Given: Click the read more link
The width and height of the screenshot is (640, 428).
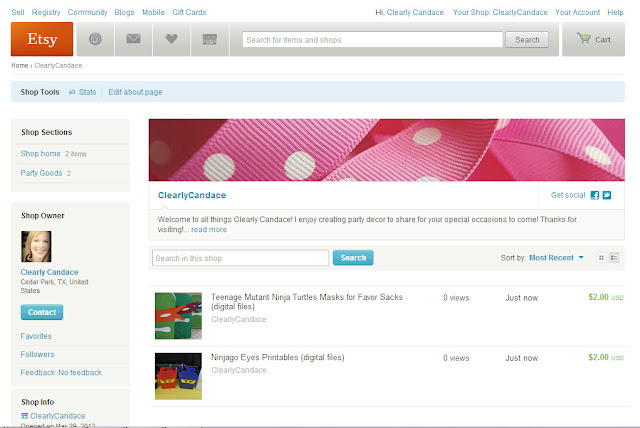Looking at the screenshot, I should pos(209,229).
